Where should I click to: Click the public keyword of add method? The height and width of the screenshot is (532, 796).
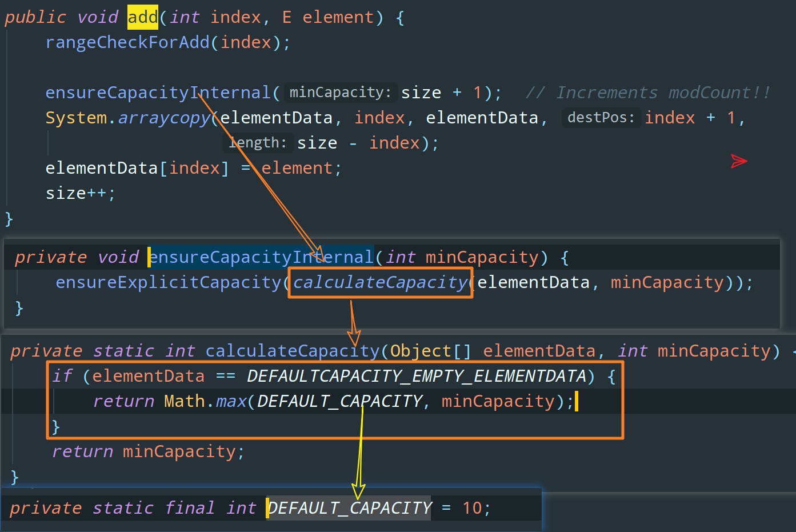(35, 17)
